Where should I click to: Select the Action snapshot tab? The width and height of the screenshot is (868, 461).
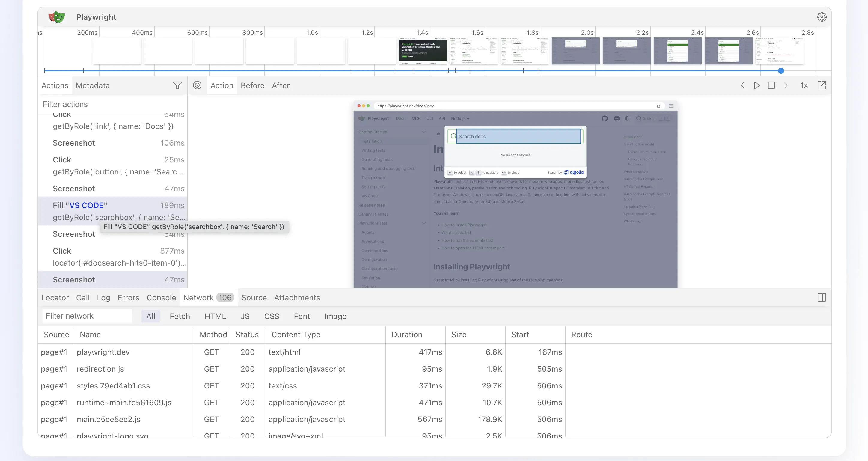pyautogui.click(x=222, y=86)
